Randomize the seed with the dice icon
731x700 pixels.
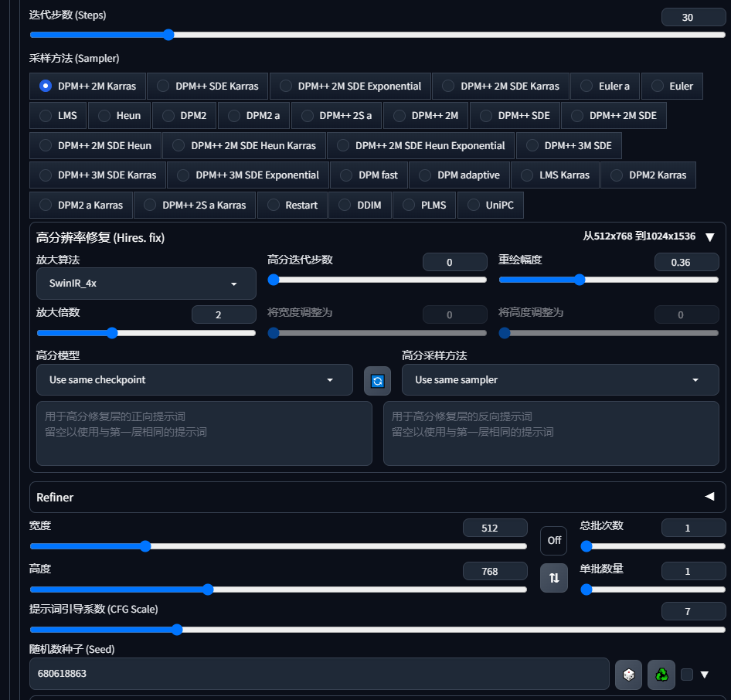(x=628, y=675)
